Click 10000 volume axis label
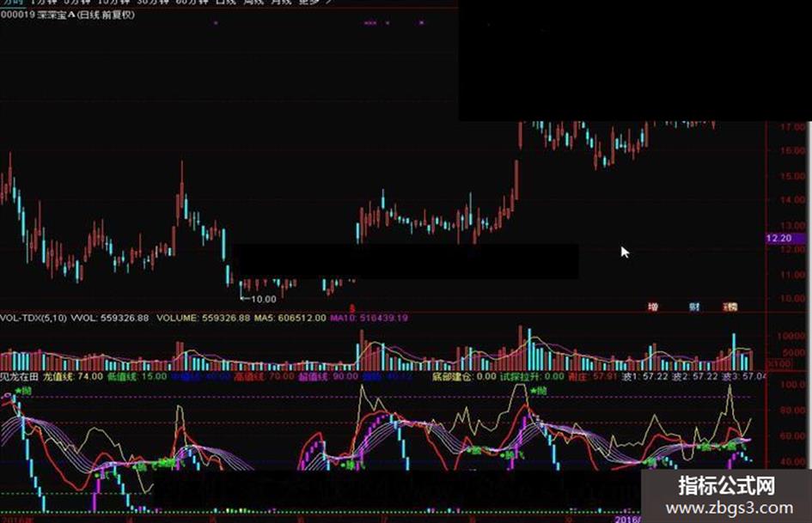This screenshot has height=523, width=812. click(791, 336)
